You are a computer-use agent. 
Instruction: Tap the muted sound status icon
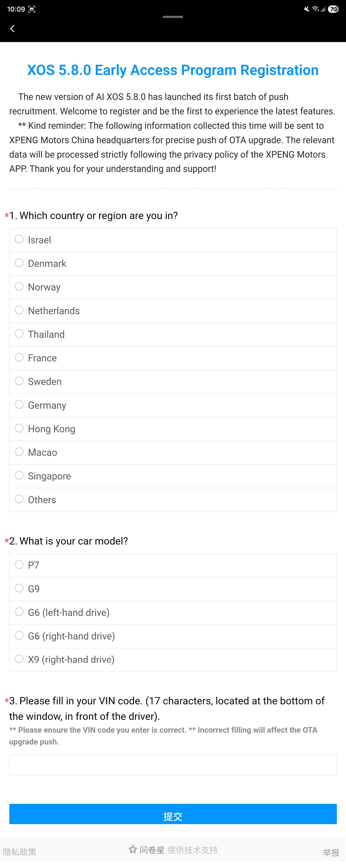pyautogui.click(x=306, y=9)
